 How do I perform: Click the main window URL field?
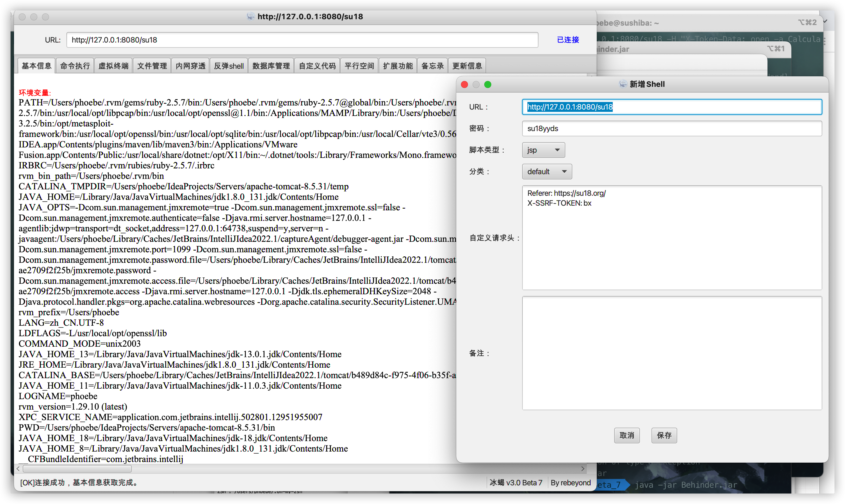302,40
